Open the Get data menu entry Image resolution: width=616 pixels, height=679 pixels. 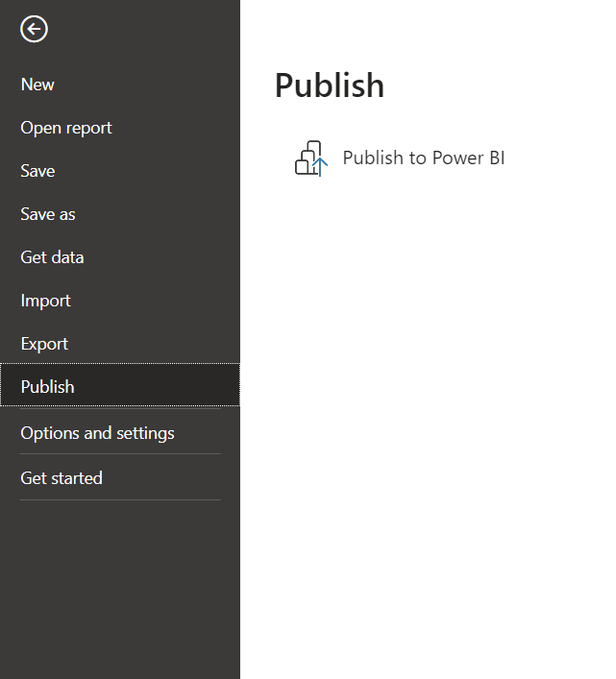[x=120, y=257]
